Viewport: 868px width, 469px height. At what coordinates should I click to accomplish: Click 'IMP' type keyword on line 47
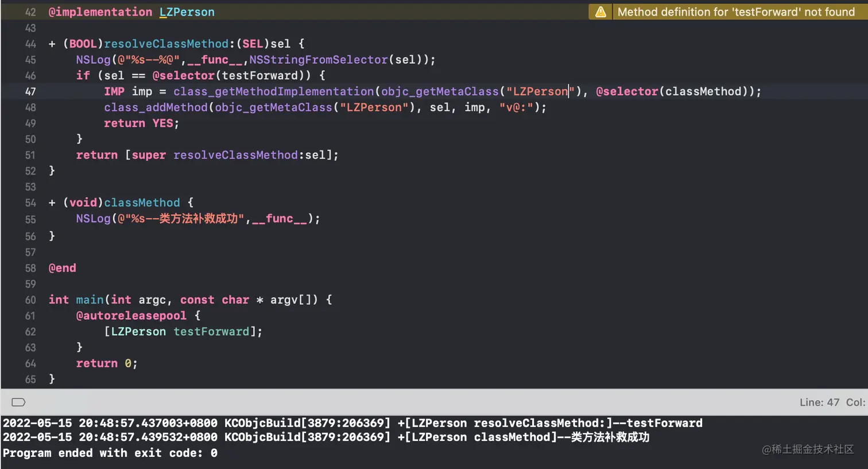click(x=114, y=92)
